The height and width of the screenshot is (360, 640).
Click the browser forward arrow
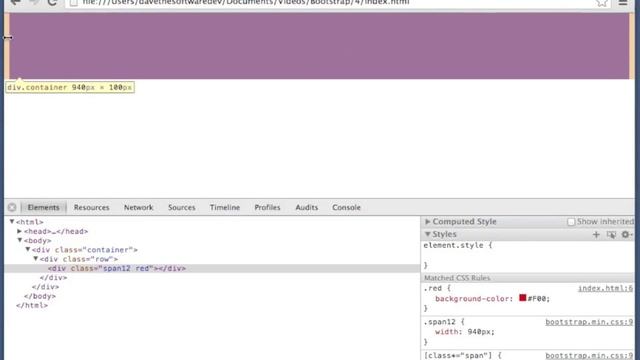click(x=34, y=3)
